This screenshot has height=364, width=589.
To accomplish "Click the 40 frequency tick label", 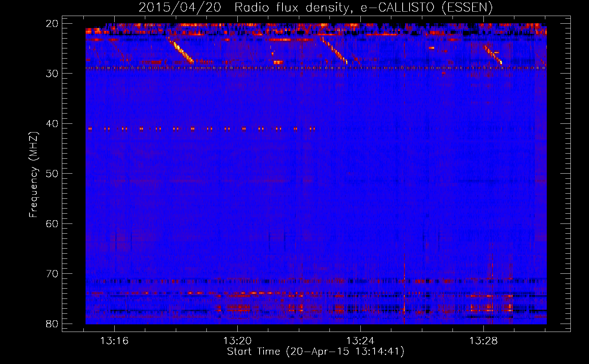I will click(x=52, y=124).
